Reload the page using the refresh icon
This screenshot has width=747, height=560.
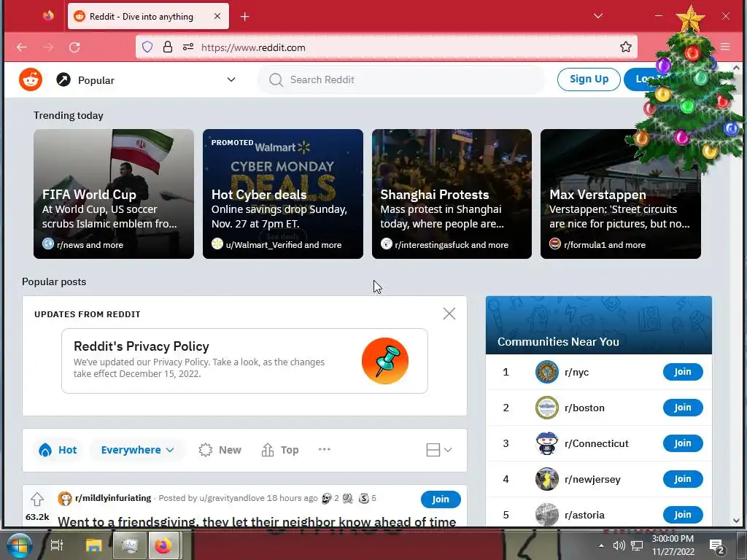(74, 47)
